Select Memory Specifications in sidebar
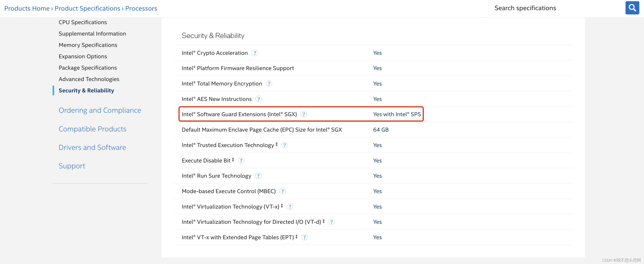Image resolution: width=644 pixels, height=264 pixels. 88,45
